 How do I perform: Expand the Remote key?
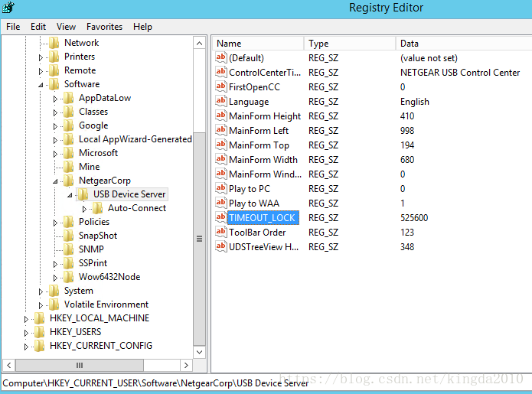[x=41, y=71]
